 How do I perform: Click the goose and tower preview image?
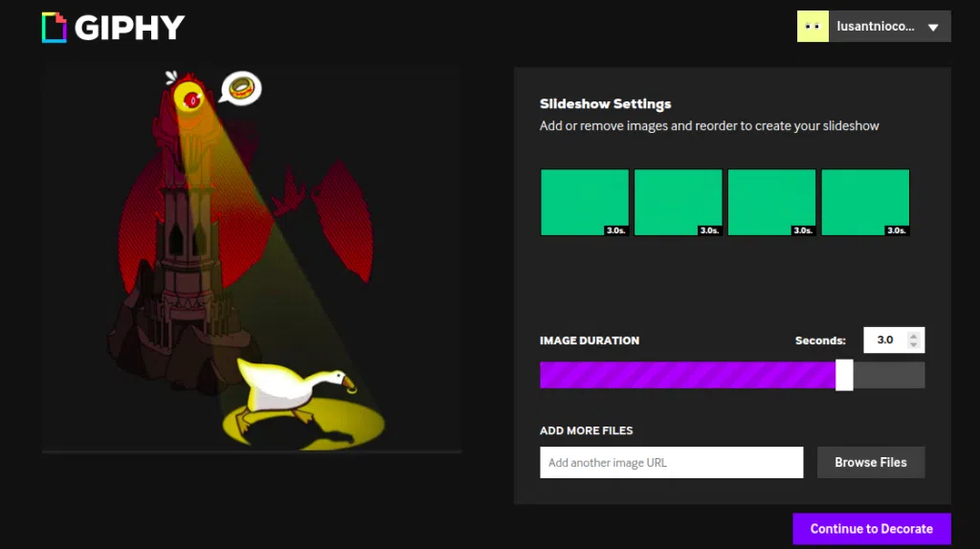(252, 259)
